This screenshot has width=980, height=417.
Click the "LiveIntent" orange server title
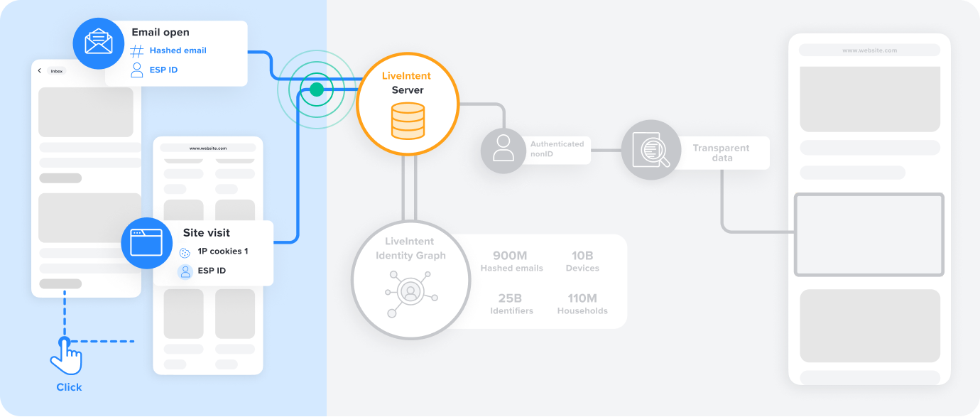click(406, 76)
